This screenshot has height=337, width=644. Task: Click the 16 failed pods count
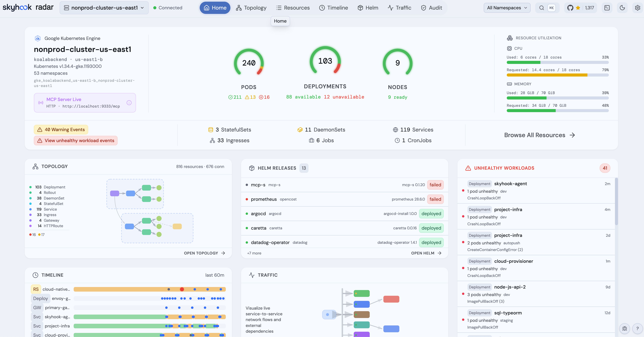[x=264, y=97]
